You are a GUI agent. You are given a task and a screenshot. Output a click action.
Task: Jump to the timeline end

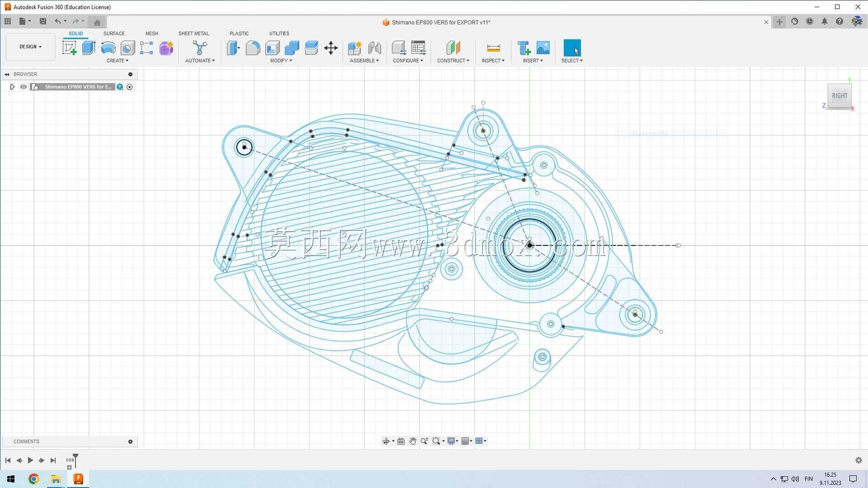click(x=53, y=460)
